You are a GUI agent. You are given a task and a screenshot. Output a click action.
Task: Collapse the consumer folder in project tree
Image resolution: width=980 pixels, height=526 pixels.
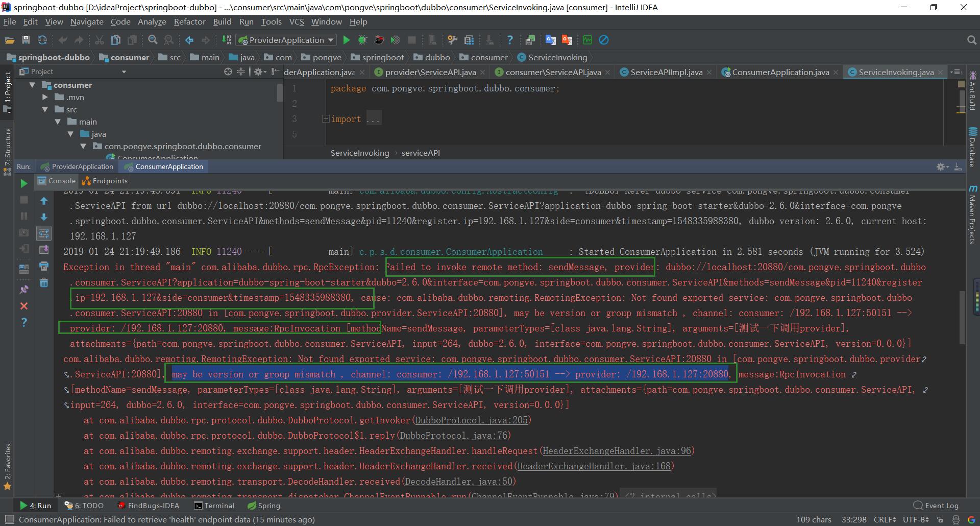(32, 85)
